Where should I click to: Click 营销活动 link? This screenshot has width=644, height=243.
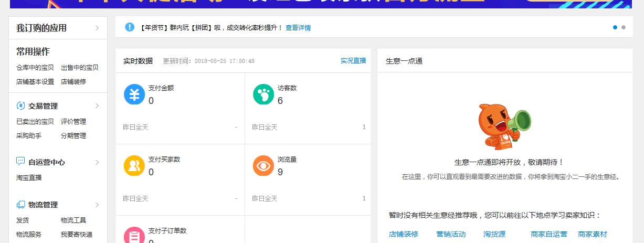[x=451, y=235]
